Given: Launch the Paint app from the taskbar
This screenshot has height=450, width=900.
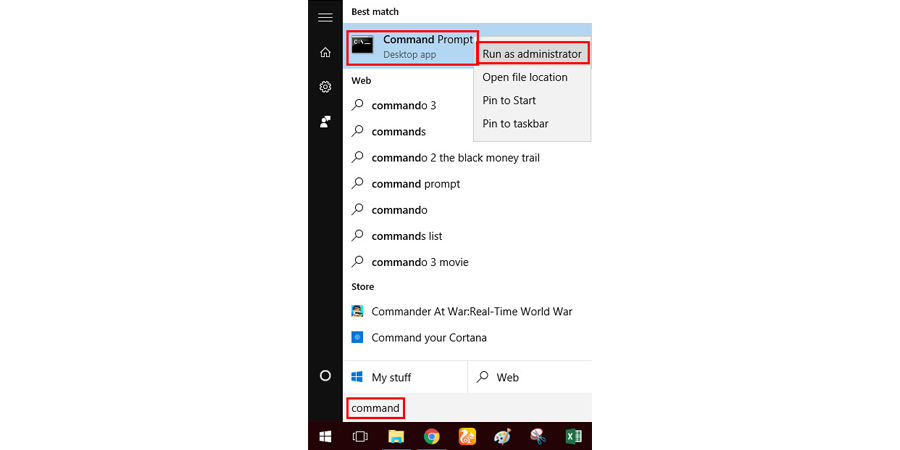Looking at the screenshot, I should point(503,436).
